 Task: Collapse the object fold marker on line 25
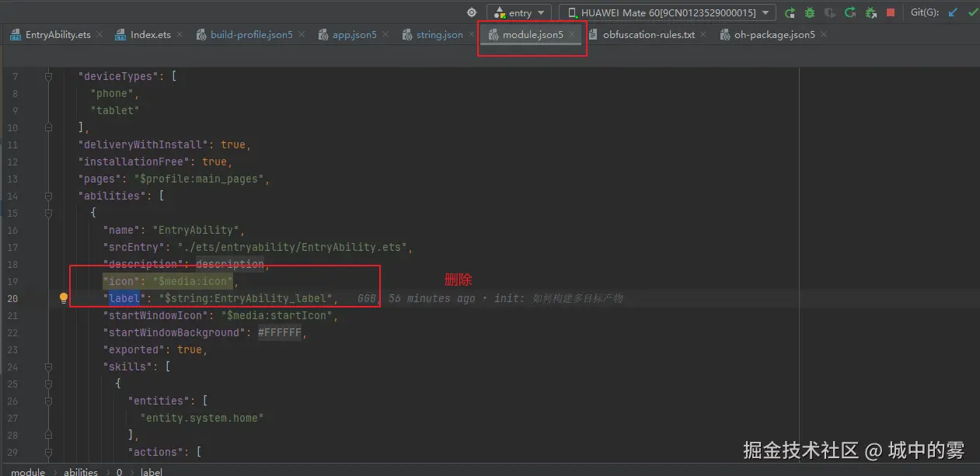48,384
